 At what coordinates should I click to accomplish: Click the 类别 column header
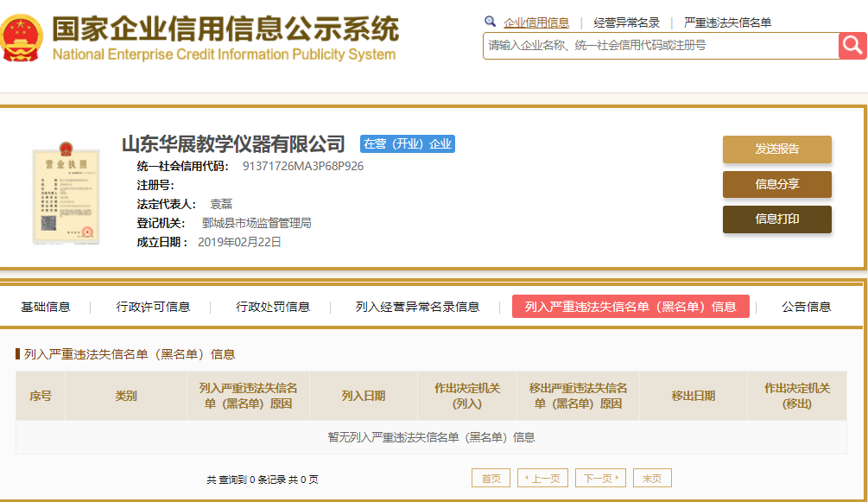[126, 396]
